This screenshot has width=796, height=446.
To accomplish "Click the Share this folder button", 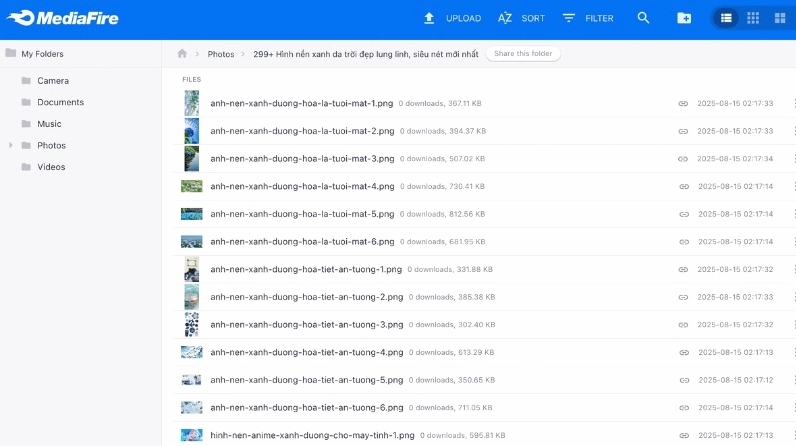I will coord(523,54).
